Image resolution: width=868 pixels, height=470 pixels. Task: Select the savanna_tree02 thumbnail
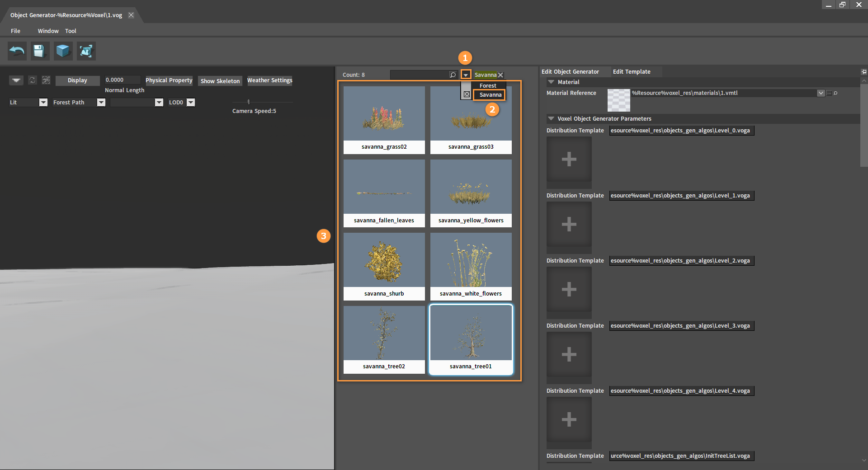coord(384,340)
